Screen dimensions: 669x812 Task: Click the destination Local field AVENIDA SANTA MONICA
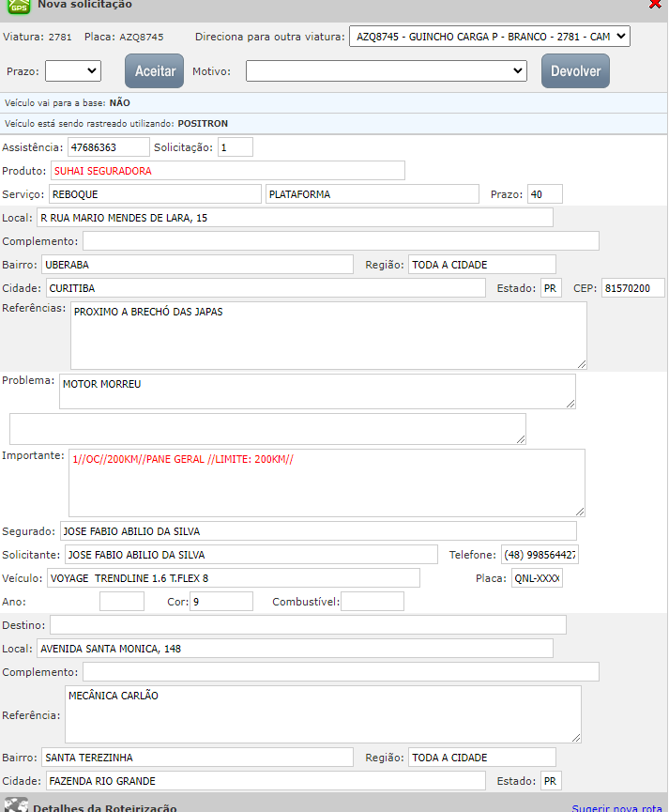coord(296,649)
